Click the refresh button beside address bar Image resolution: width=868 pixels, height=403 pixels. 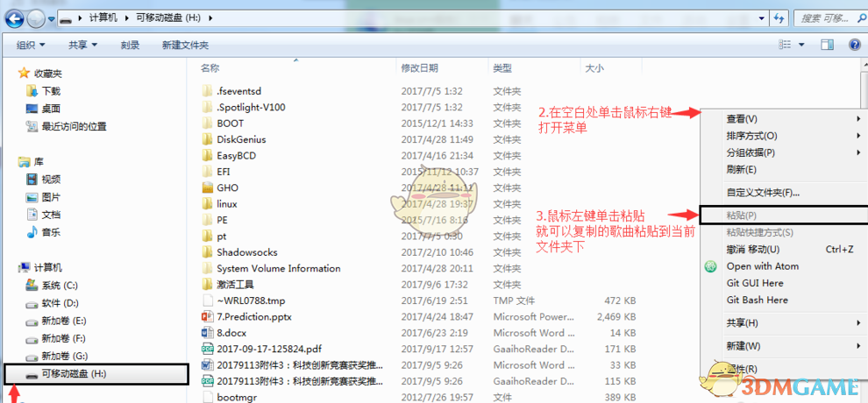pyautogui.click(x=779, y=18)
